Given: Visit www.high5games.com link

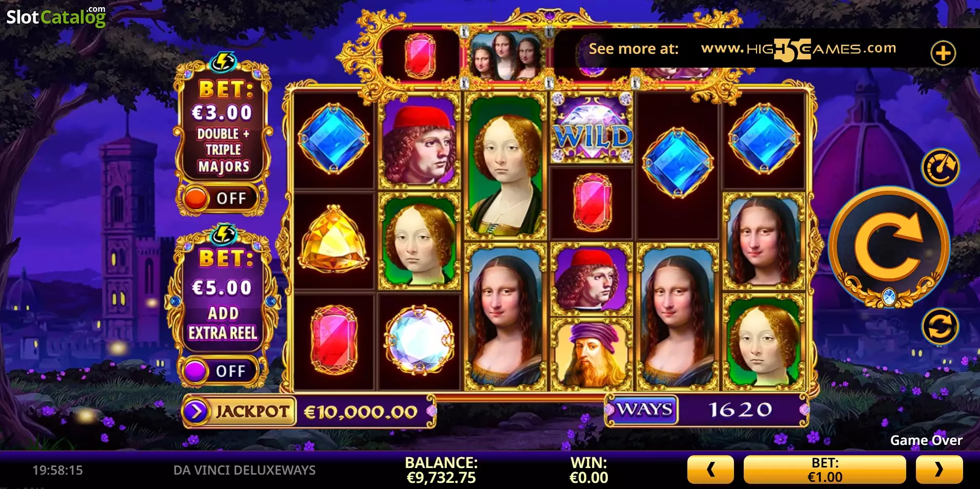Looking at the screenshot, I should click(x=799, y=49).
